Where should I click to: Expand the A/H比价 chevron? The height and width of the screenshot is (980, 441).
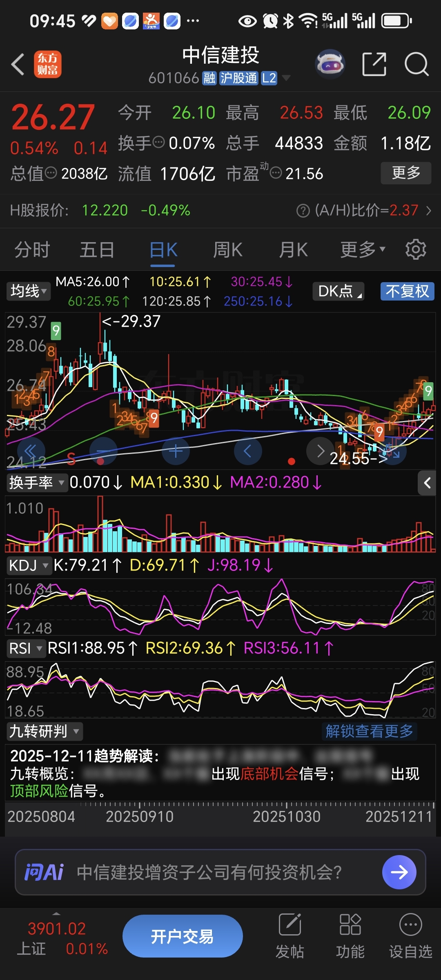click(x=428, y=211)
